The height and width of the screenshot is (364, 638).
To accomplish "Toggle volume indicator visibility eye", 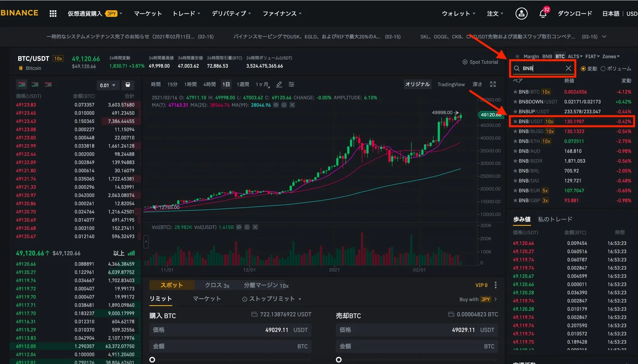I will [238, 227].
